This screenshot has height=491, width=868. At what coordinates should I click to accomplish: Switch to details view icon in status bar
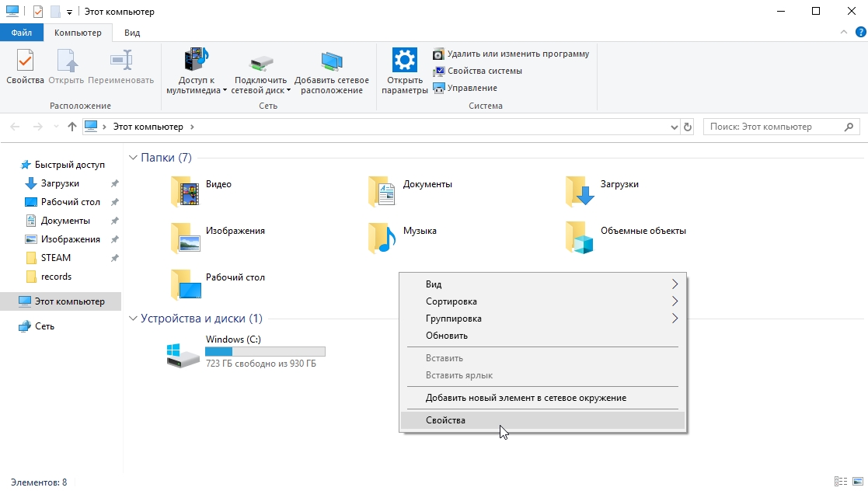tap(840, 482)
